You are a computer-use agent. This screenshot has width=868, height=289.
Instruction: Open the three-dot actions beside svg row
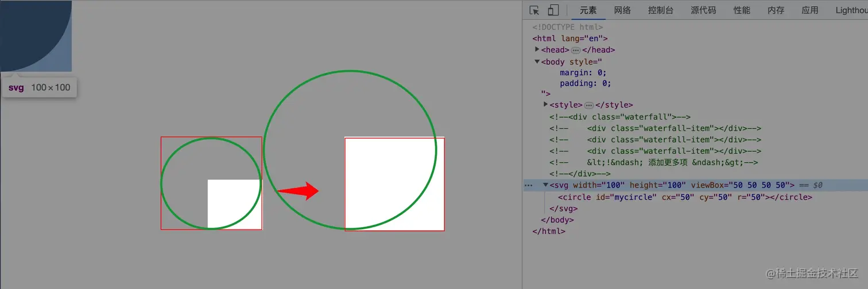[529, 185]
